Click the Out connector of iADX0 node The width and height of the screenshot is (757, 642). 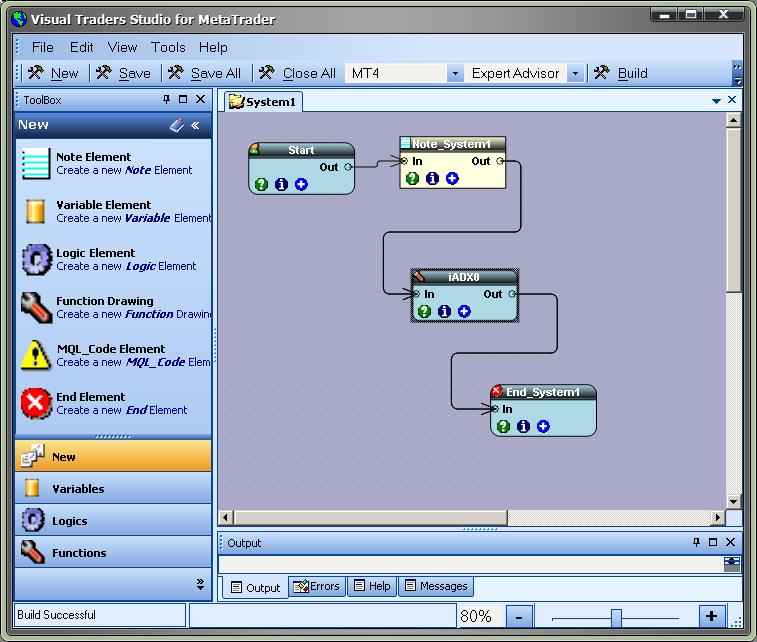512,293
